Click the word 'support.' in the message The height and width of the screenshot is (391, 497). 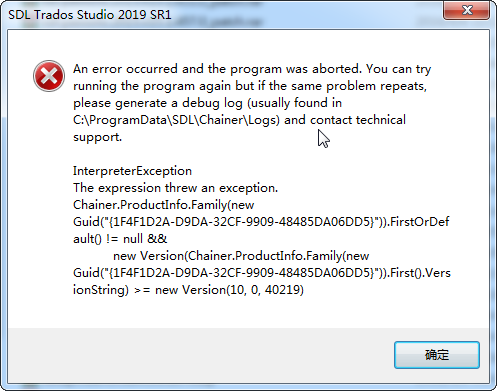(98, 137)
